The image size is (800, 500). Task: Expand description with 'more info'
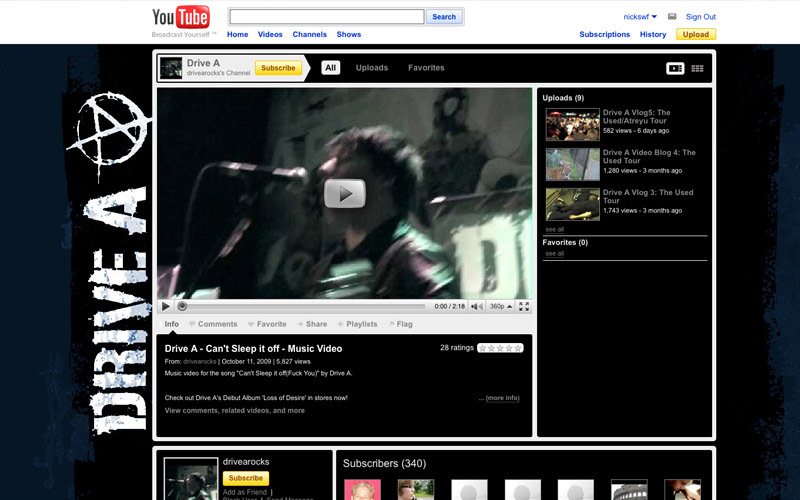(503, 398)
